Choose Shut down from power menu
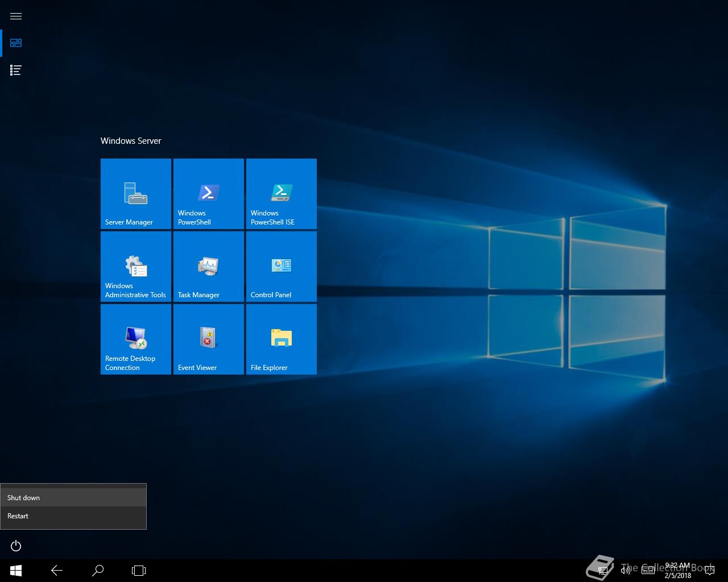 click(x=73, y=497)
